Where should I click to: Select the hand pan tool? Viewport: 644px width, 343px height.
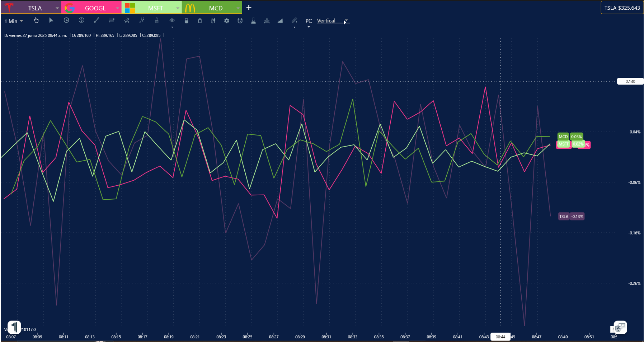(x=36, y=20)
